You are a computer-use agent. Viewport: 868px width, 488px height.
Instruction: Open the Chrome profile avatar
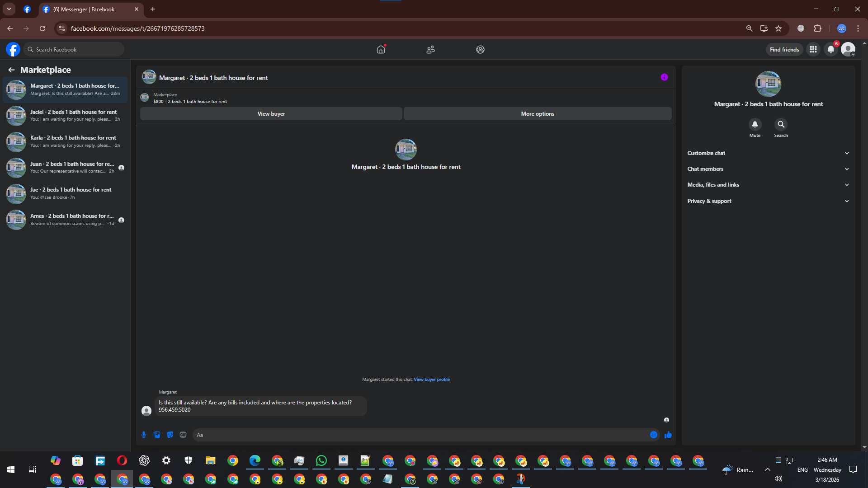841,28
